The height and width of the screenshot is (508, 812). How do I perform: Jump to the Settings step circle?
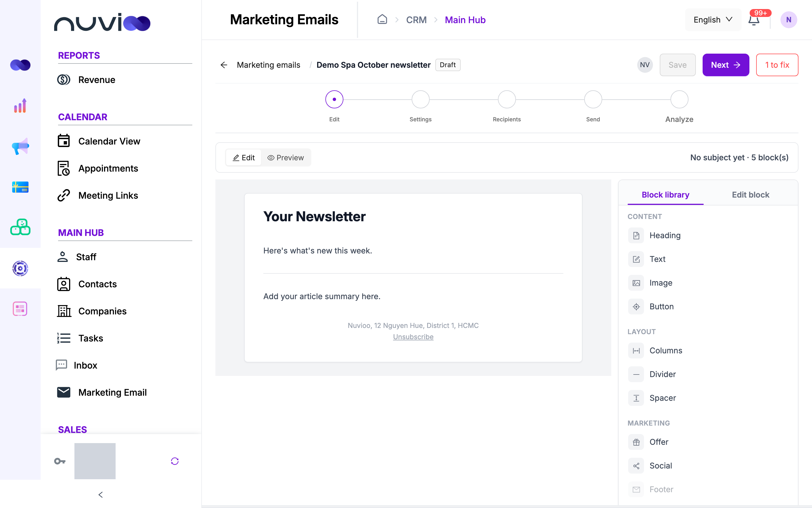pos(420,99)
